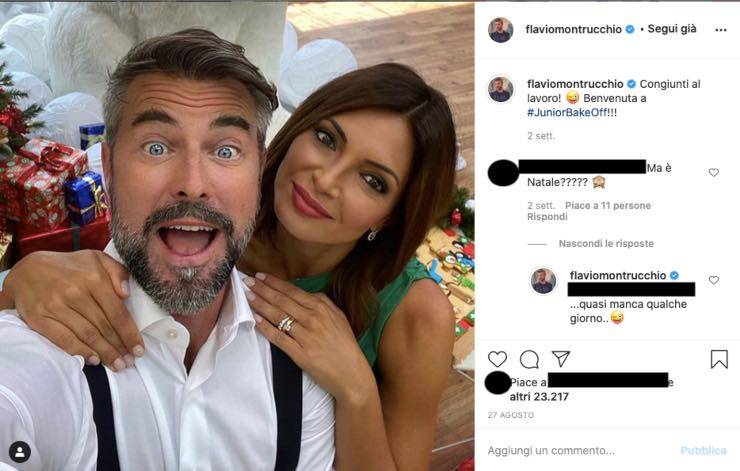Like the 'Ma è Natale' comment

click(714, 173)
